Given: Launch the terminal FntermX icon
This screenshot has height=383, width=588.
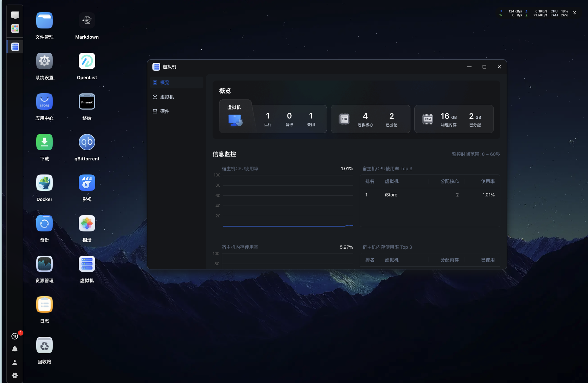Looking at the screenshot, I should [x=87, y=102].
